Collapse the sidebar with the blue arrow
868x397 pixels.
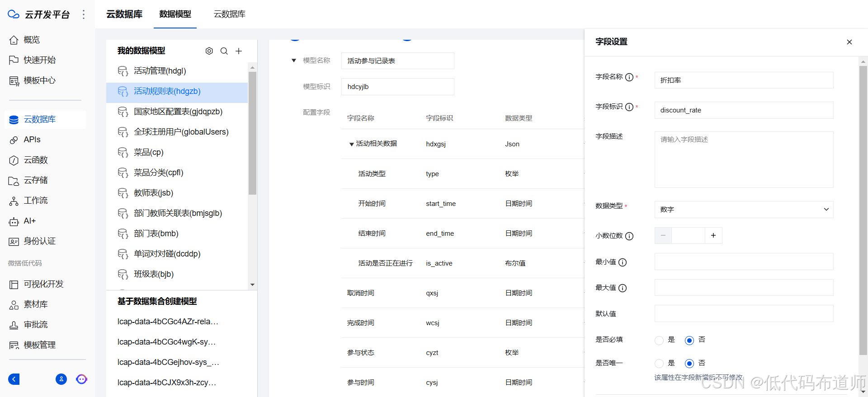click(x=14, y=379)
